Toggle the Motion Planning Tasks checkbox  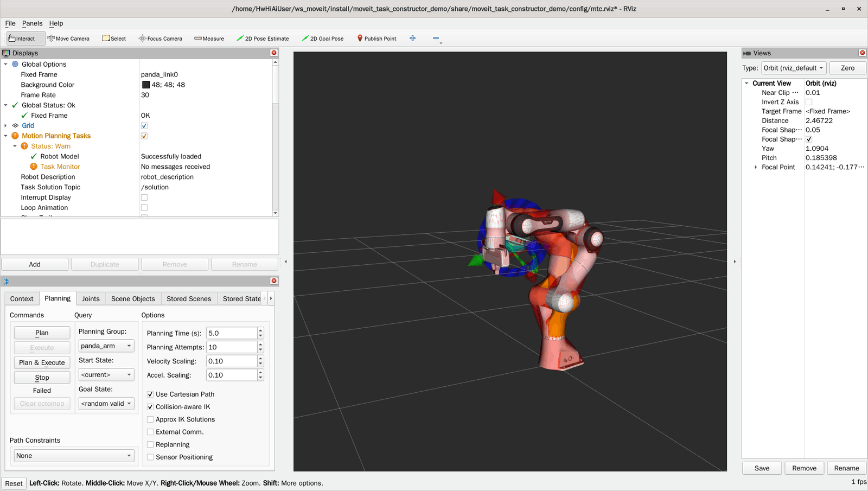pyautogui.click(x=144, y=136)
